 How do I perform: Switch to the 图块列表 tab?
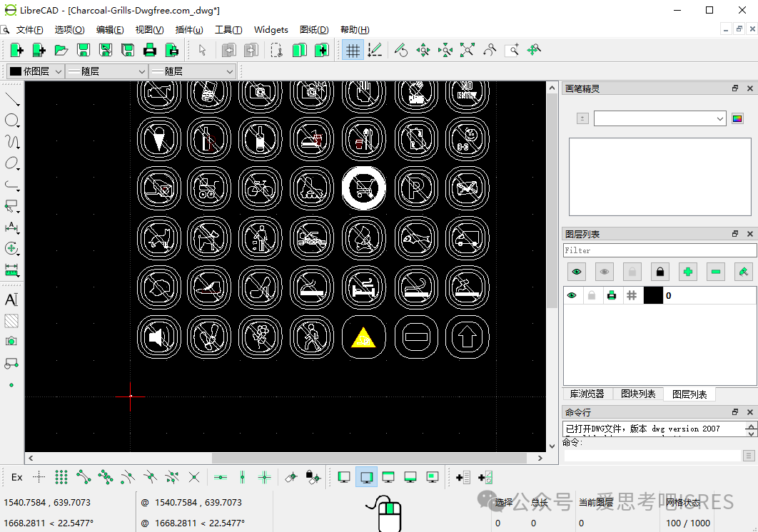[637, 394]
